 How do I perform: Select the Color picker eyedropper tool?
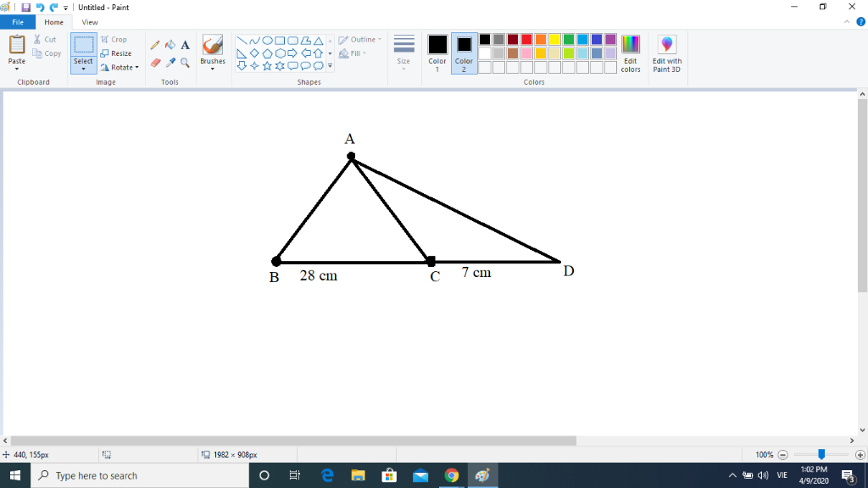click(x=170, y=63)
